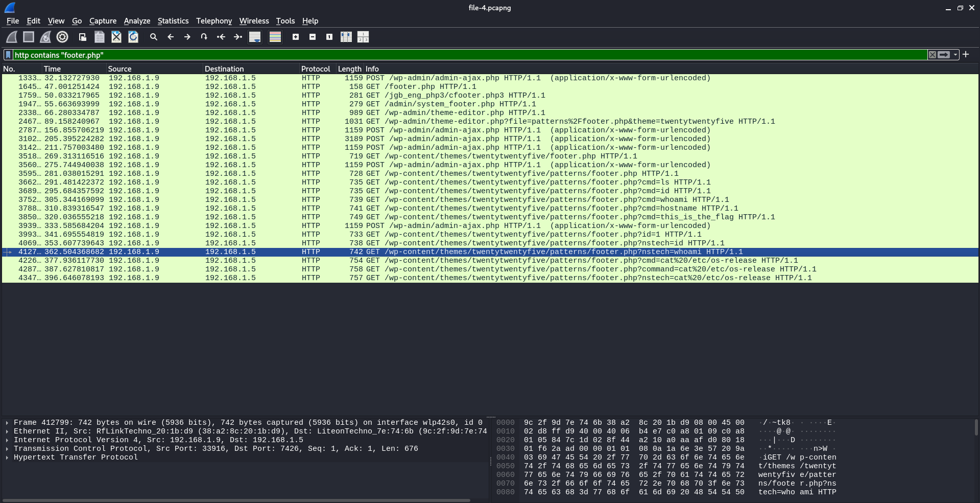Open the Statistics menu

click(x=173, y=21)
